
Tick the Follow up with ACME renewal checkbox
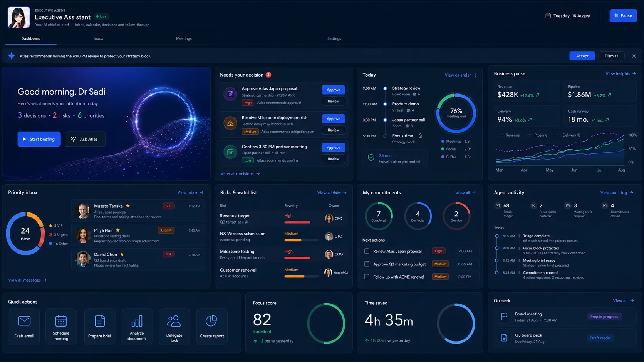tap(367, 277)
